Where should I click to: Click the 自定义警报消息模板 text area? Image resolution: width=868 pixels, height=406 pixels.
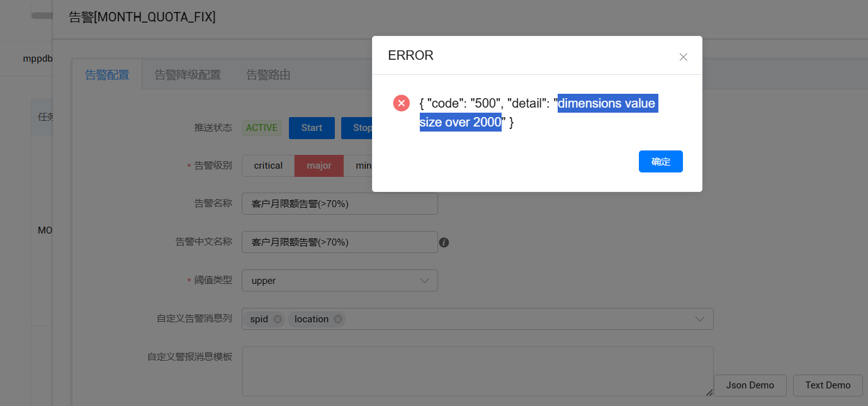(x=477, y=371)
